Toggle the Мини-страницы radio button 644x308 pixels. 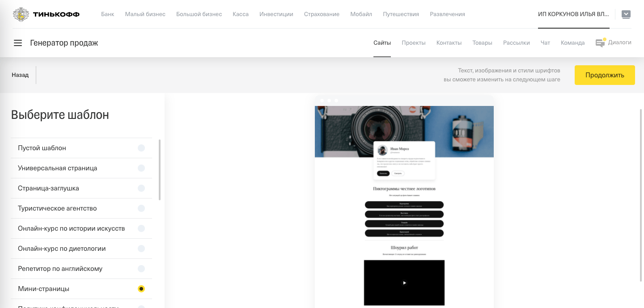point(141,289)
